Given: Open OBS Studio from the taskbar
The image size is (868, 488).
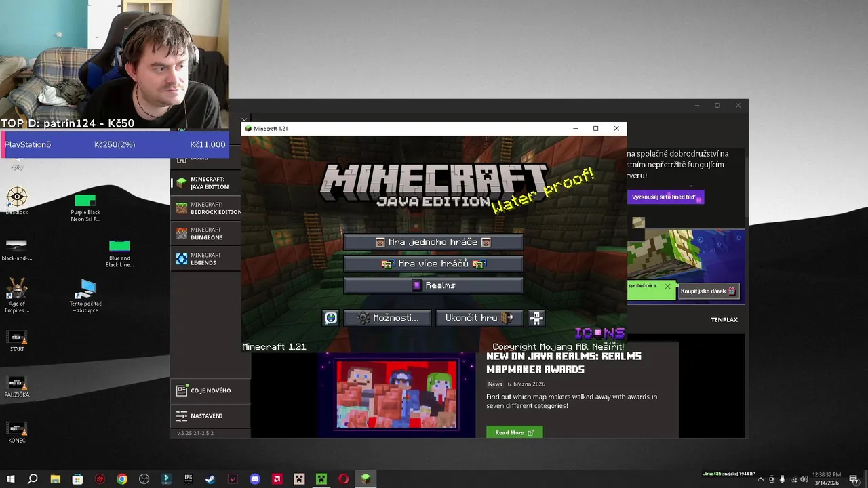Looking at the screenshot, I should click(x=144, y=479).
